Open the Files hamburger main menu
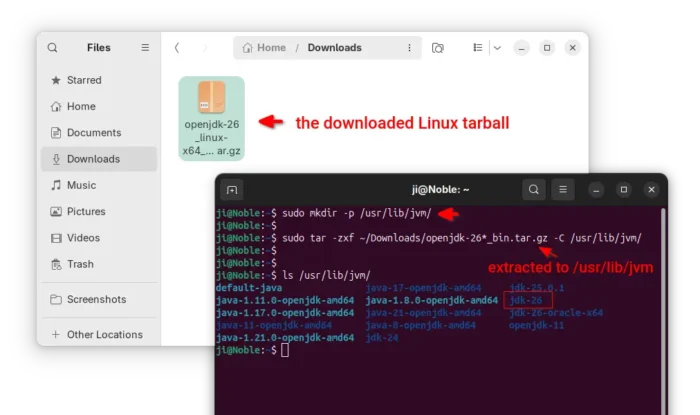The image size is (700, 415). (x=145, y=47)
